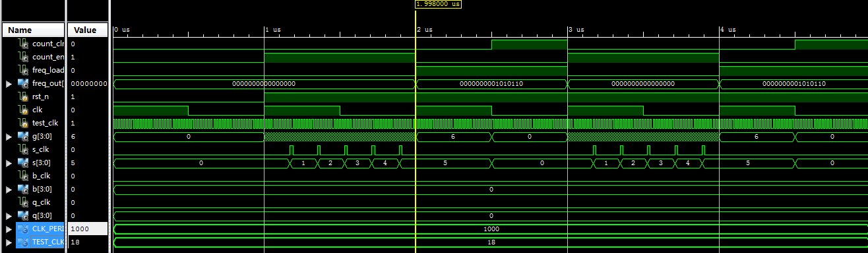The image size is (868, 253).
Task: Click the Name column header
Action: (x=33, y=30)
